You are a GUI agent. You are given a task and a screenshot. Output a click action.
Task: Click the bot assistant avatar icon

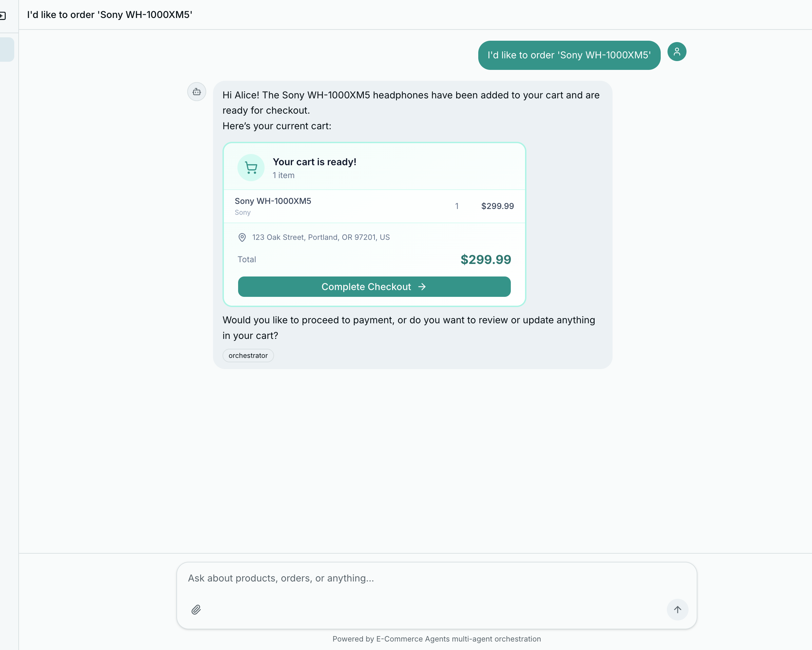coord(197,92)
